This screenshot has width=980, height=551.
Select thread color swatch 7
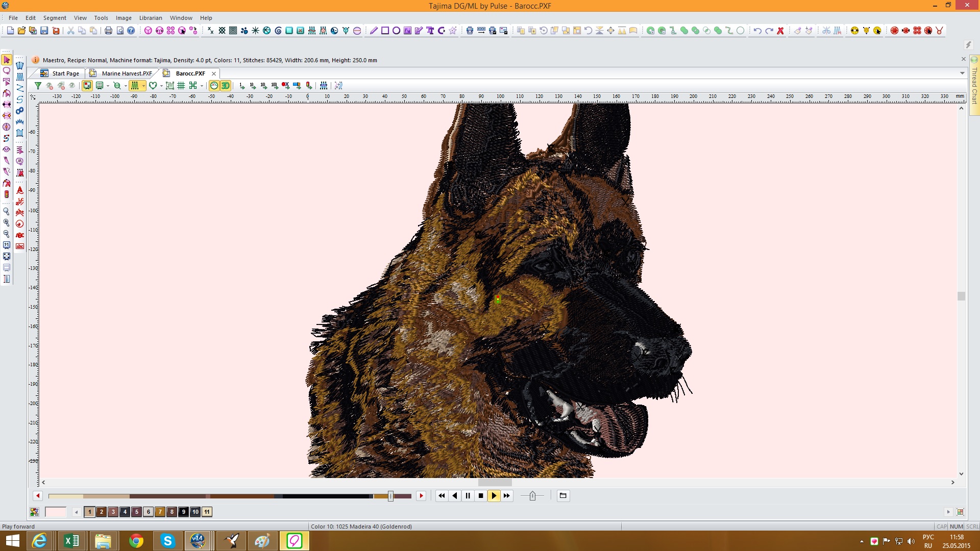coord(160,512)
